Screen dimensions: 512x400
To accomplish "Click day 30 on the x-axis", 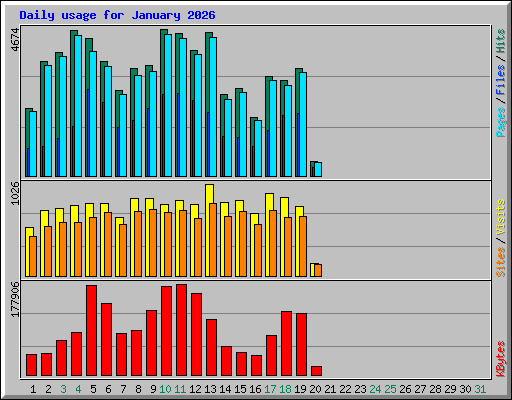I will click(465, 389).
